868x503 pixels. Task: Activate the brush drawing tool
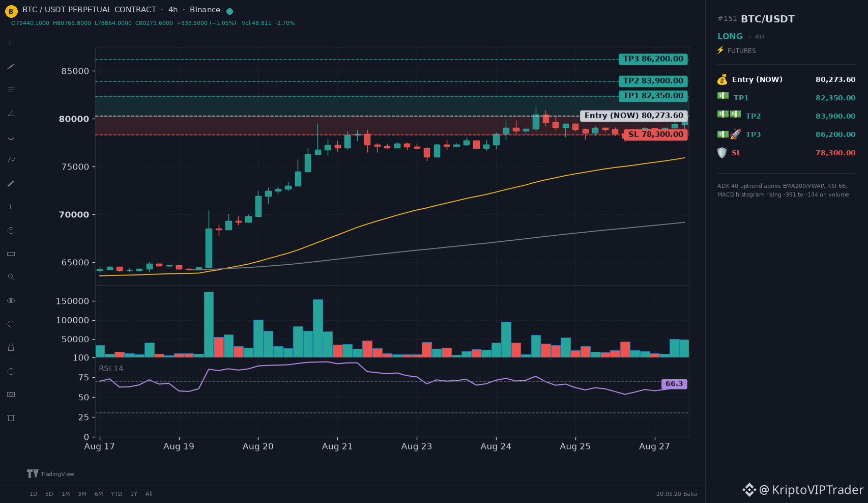[x=11, y=183]
